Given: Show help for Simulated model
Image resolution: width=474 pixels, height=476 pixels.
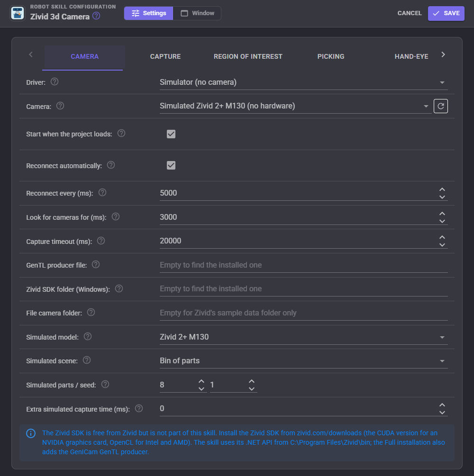Looking at the screenshot, I should point(88,337).
